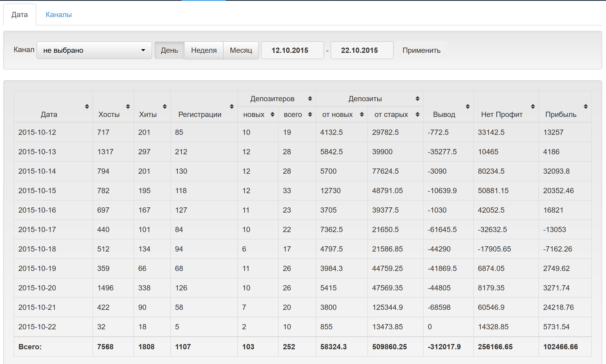Sort by от новых deposits arrows

[362, 114]
